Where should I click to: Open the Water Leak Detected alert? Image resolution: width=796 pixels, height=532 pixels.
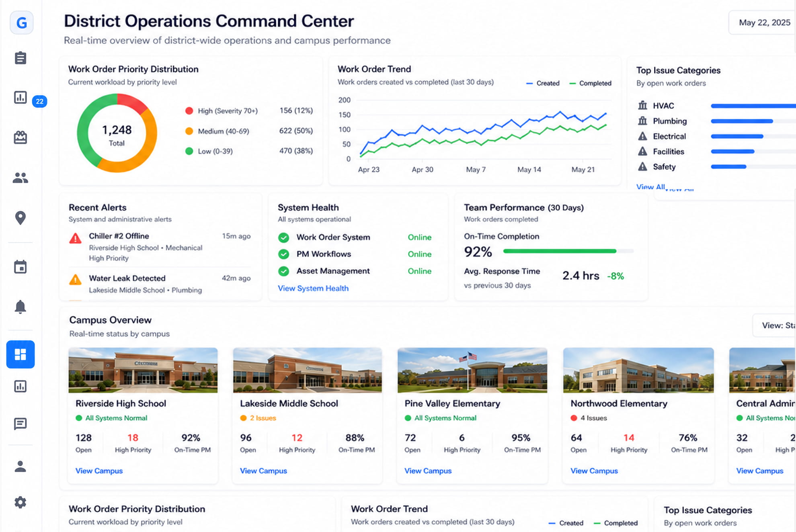tap(160, 284)
